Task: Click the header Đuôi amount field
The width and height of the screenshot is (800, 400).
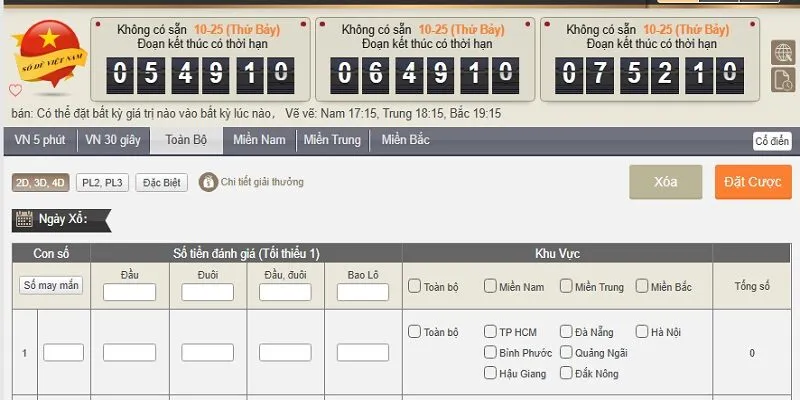Action: (x=208, y=292)
